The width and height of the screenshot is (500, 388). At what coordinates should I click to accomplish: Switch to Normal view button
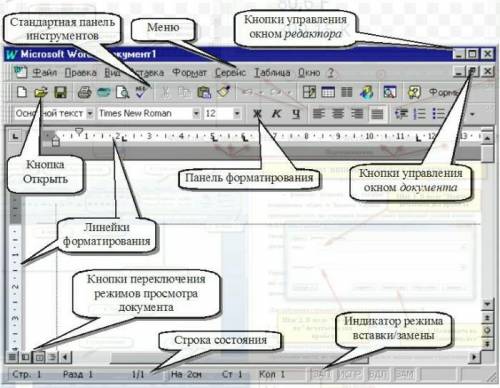click(x=12, y=357)
